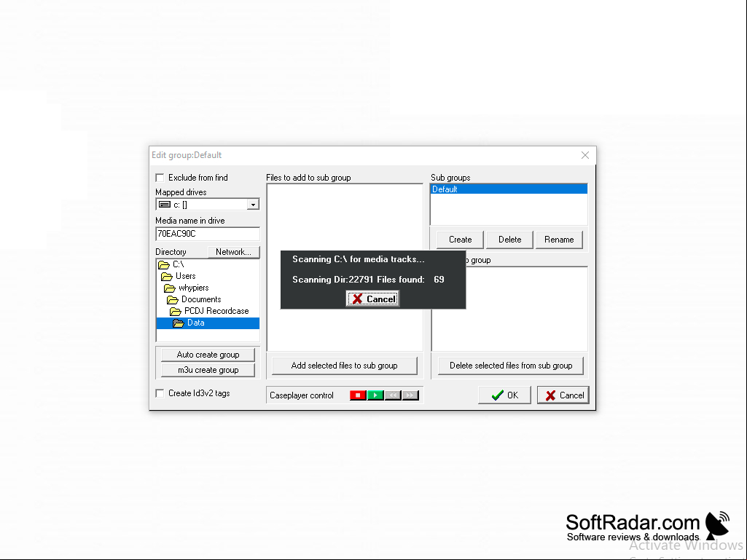The image size is (747, 560).
Task: Select the Data folder in Directory tree
Action: tap(208, 323)
